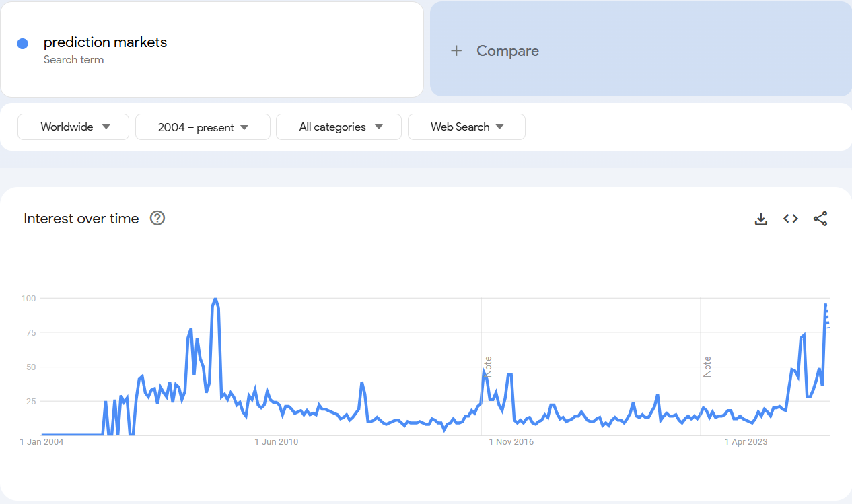852x504 pixels.
Task: Open the Interest over time help icon
Action: 157,218
